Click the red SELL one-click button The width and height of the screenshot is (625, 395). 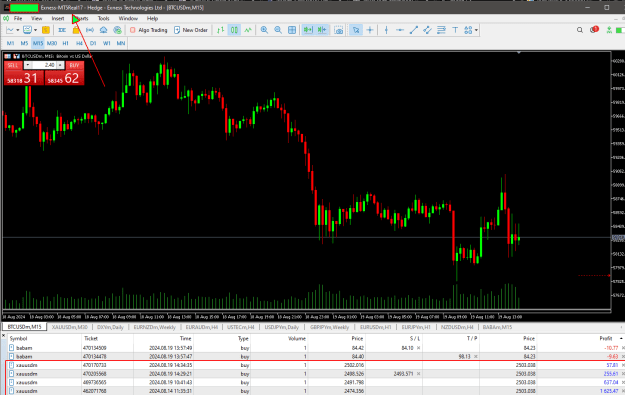click(x=13, y=65)
